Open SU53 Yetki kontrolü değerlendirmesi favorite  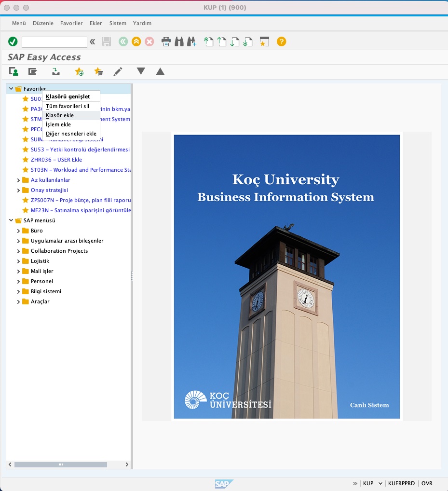[81, 150]
